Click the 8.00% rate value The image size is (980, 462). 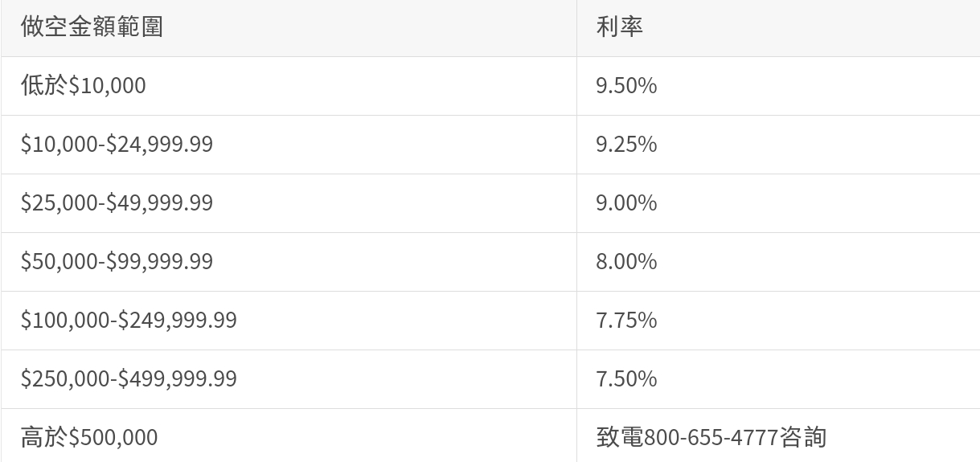[x=626, y=261]
